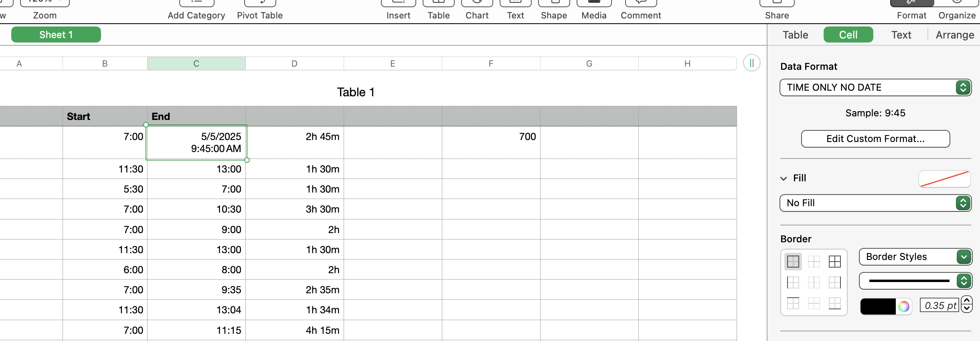The image size is (980, 341).
Task: Switch to the Arrange inspector tab
Action: pyautogui.click(x=954, y=35)
